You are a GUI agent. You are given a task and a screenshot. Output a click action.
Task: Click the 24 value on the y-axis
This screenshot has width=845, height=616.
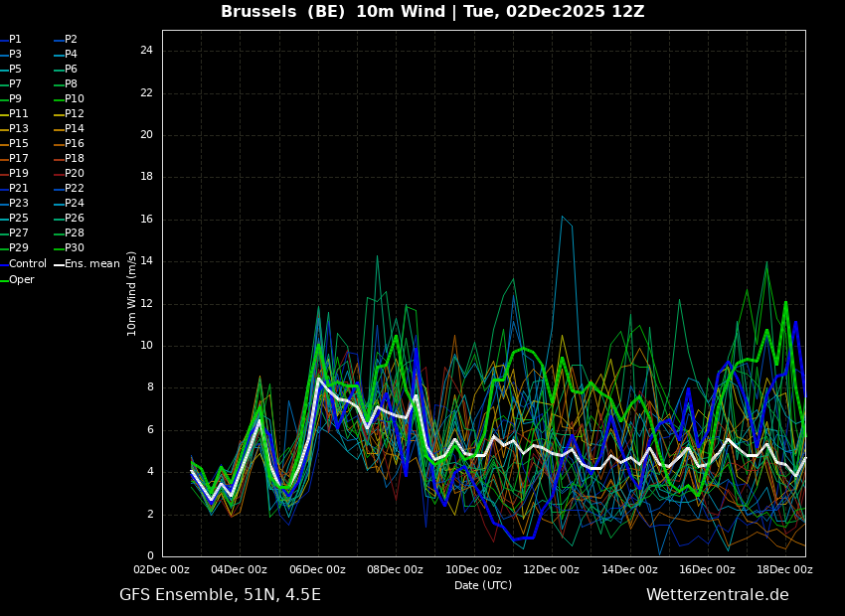pyautogui.click(x=146, y=51)
